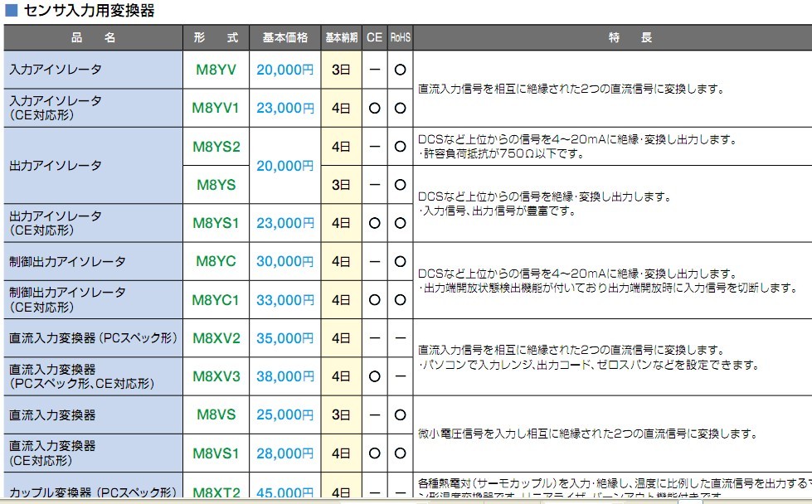
Task: Open the M8YV model link
Action: (216, 70)
